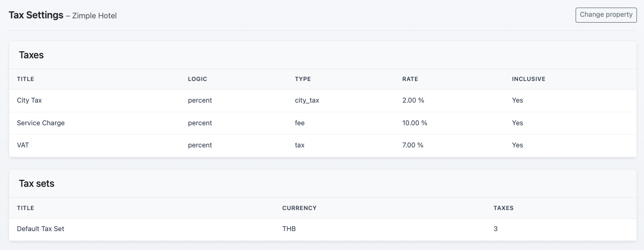The image size is (644, 250).
Task: Open the Default Tax Set row
Action: (x=40, y=229)
